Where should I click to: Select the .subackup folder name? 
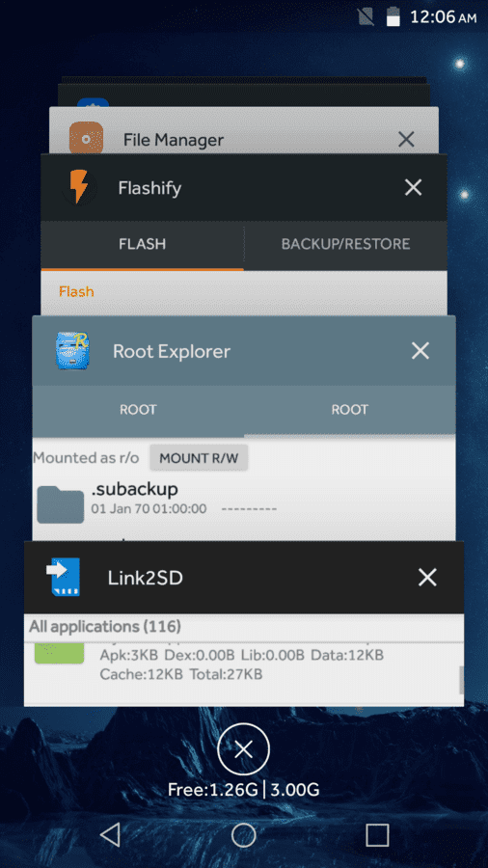point(134,489)
